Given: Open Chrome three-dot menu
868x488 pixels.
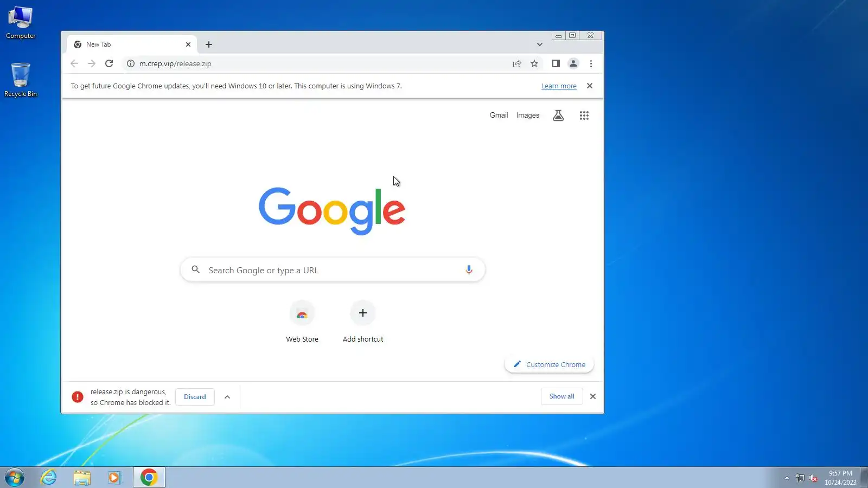Looking at the screenshot, I should pyautogui.click(x=591, y=63).
